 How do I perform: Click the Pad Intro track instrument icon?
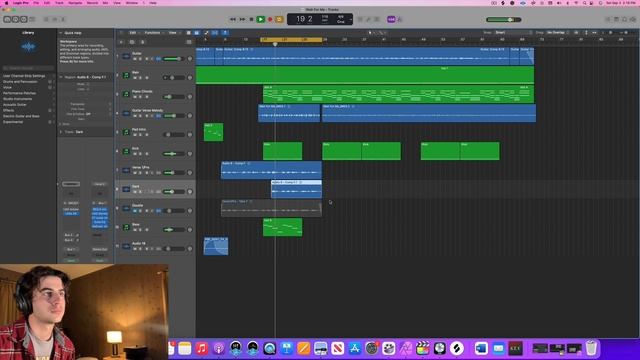click(126, 132)
